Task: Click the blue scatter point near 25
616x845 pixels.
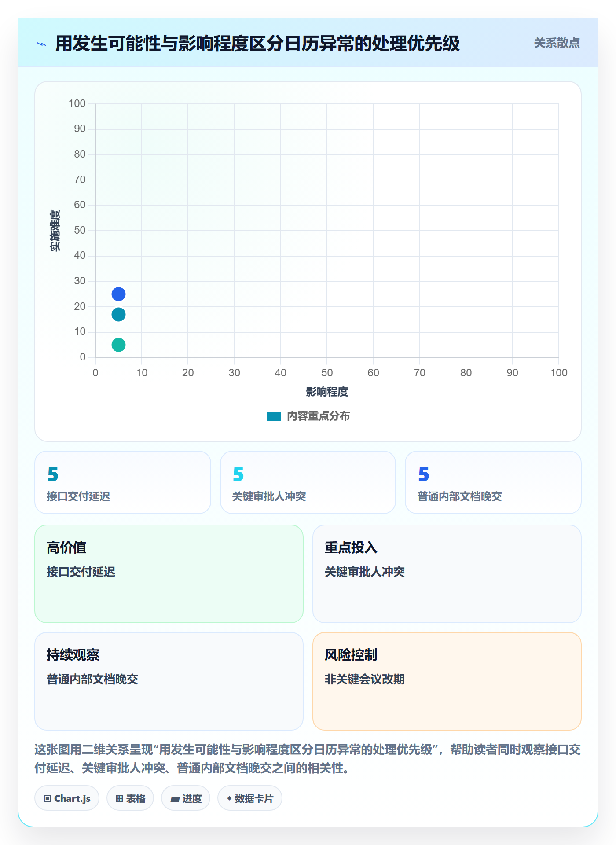Action: 118,294
